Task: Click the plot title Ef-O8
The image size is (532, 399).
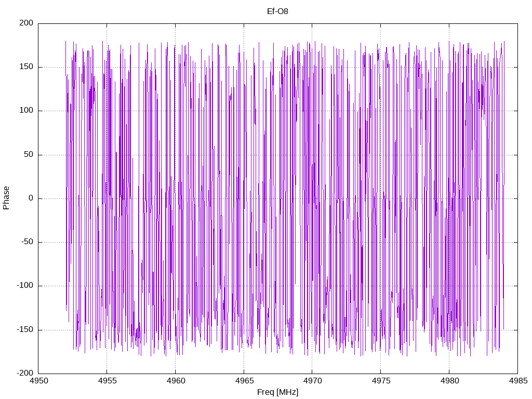Action: click(277, 11)
